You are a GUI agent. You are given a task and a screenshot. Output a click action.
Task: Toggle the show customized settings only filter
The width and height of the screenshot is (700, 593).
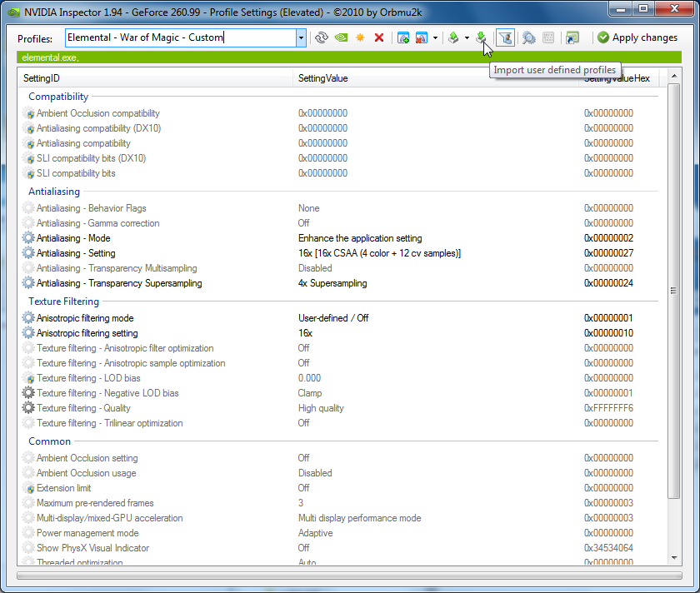click(505, 37)
